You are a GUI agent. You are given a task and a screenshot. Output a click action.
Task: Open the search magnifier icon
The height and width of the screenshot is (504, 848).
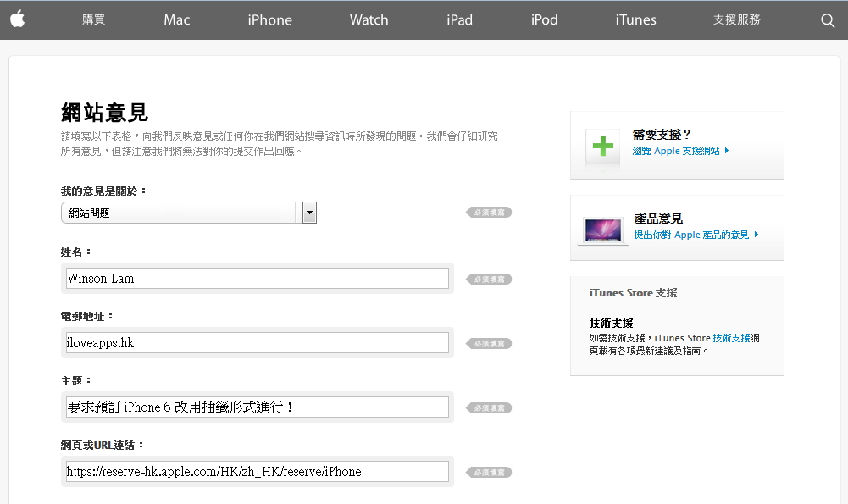point(828,20)
